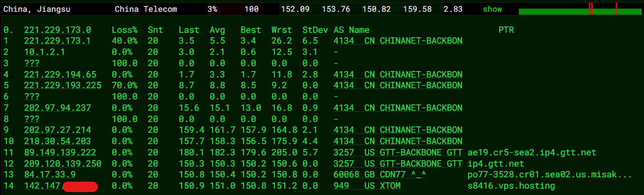Open the 202.97.94.237 hop link
The height and width of the screenshot is (195, 644).
(57, 108)
